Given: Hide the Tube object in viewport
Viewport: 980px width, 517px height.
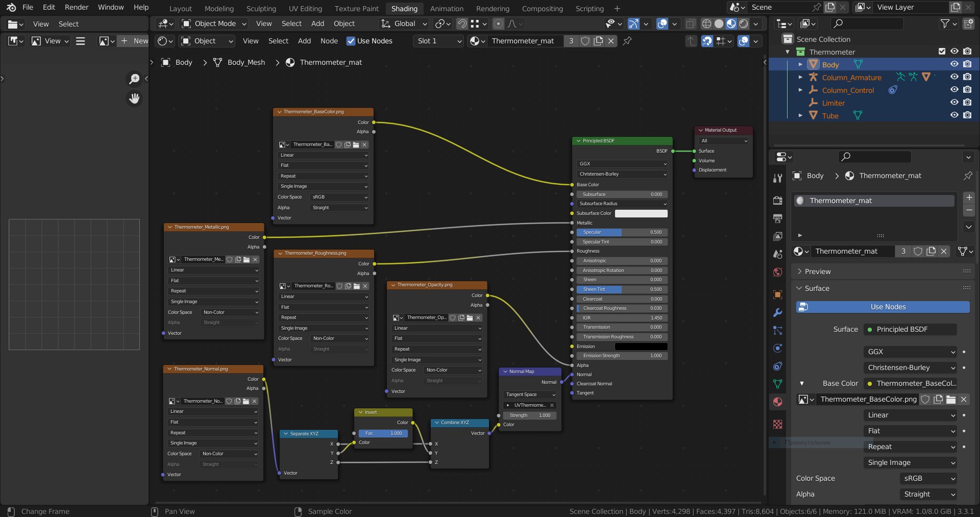Looking at the screenshot, I should [954, 115].
